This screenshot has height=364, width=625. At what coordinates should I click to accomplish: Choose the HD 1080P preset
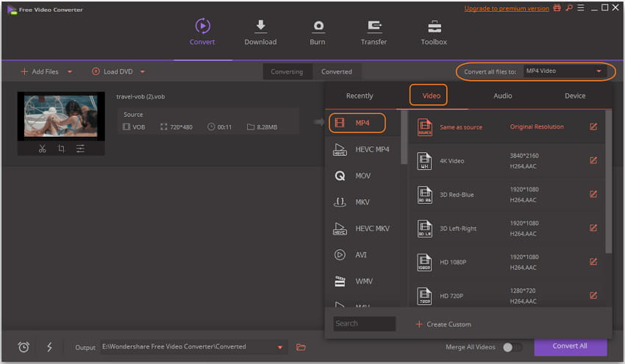[x=506, y=262]
